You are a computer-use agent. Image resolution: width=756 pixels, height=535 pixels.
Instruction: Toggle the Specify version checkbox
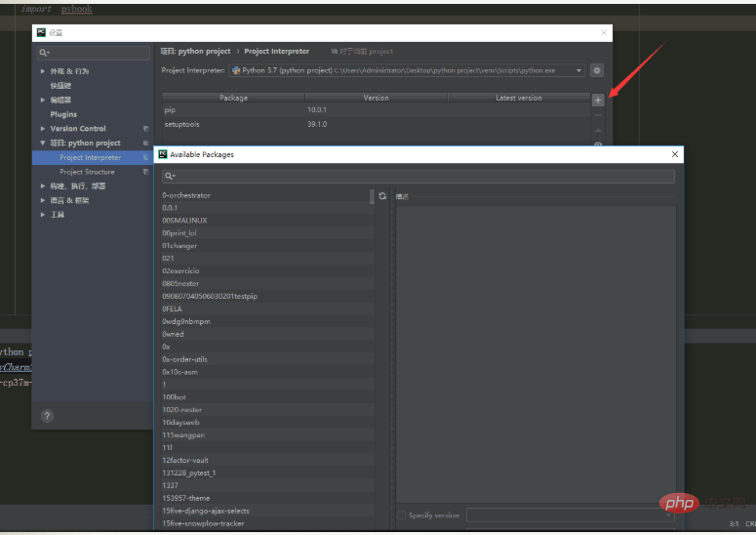[401, 515]
